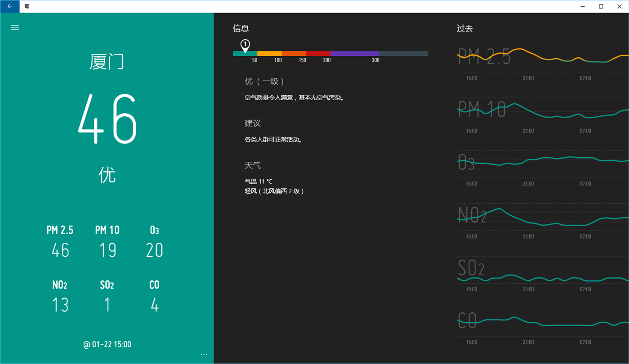Click the 优（一级）heading
This screenshot has height=364, width=629.
(264, 81)
